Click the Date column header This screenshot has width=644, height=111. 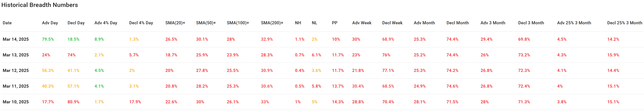coord(7,23)
